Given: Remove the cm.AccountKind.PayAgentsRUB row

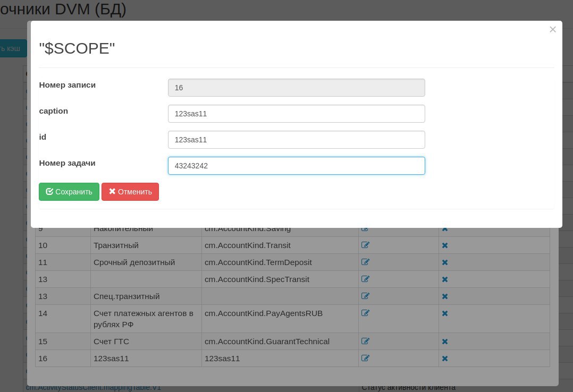Looking at the screenshot, I should click(x=445, y=313).
